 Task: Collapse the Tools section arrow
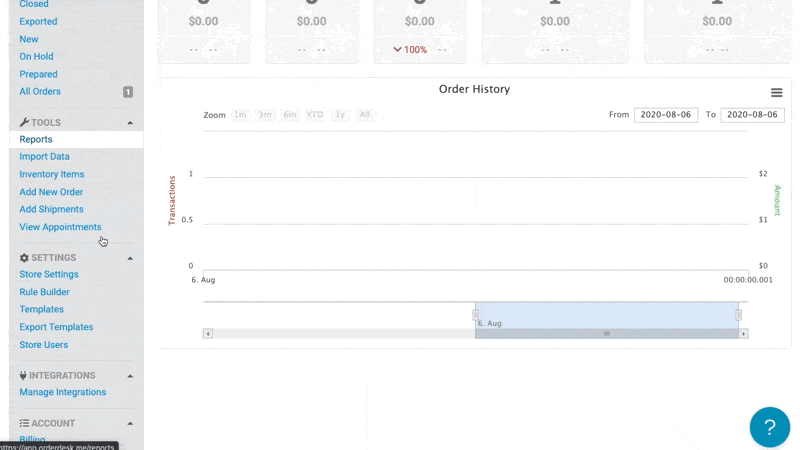(x=130, y=123)
